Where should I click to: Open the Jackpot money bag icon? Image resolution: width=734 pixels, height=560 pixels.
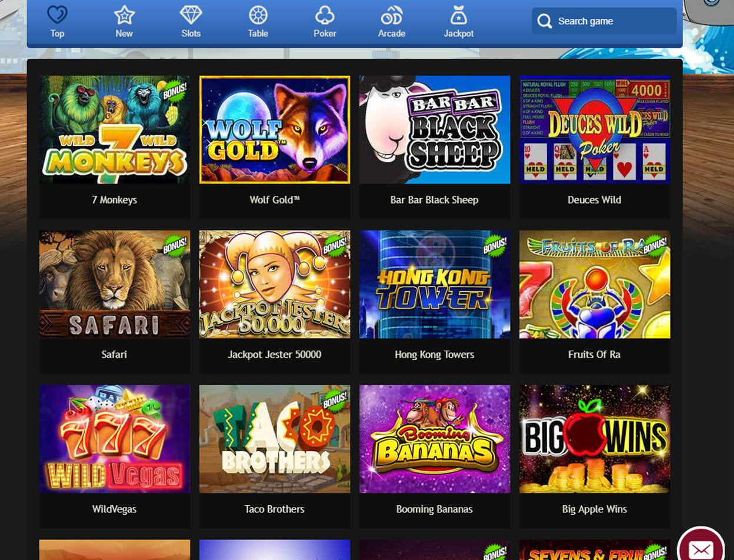point(459,15)
